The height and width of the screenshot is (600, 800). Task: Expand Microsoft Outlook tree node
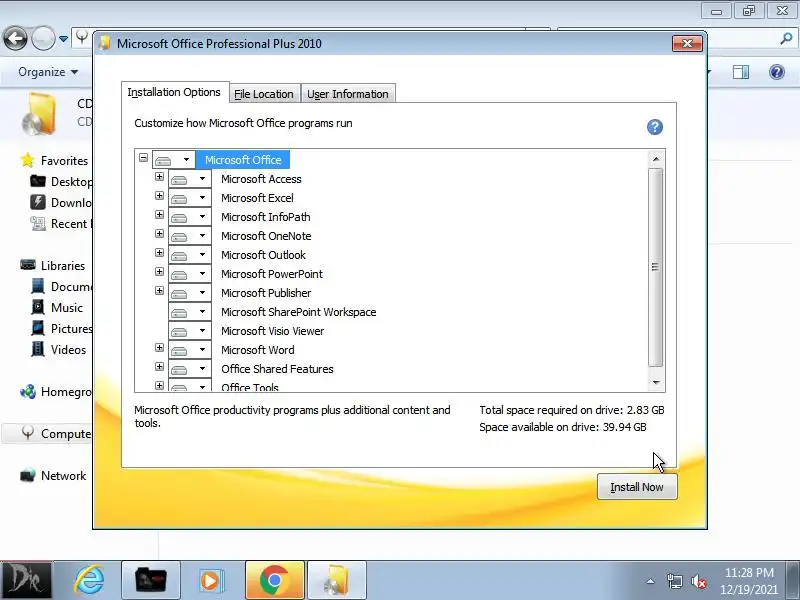coord(159,253)
